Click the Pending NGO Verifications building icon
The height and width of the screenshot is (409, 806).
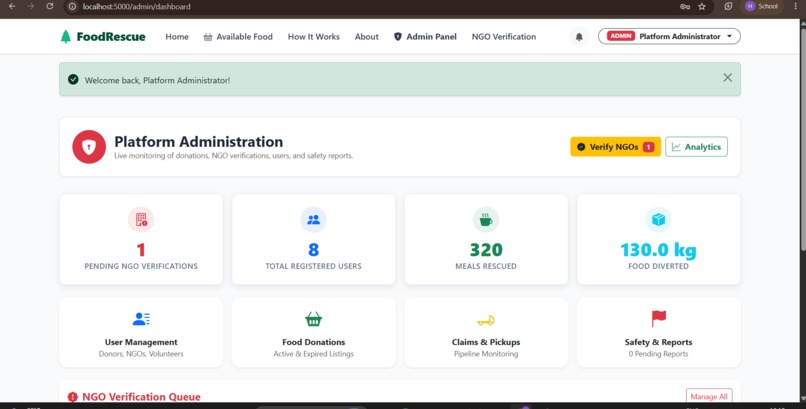click(x=141, y=220)
